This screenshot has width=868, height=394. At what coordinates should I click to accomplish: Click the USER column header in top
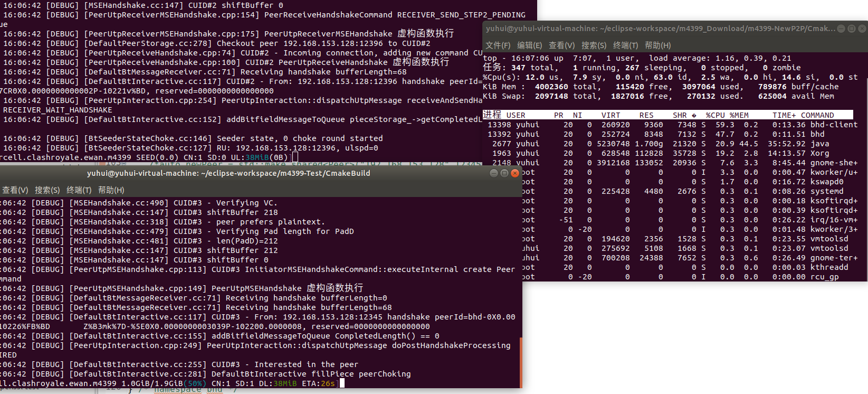[516, 115]
